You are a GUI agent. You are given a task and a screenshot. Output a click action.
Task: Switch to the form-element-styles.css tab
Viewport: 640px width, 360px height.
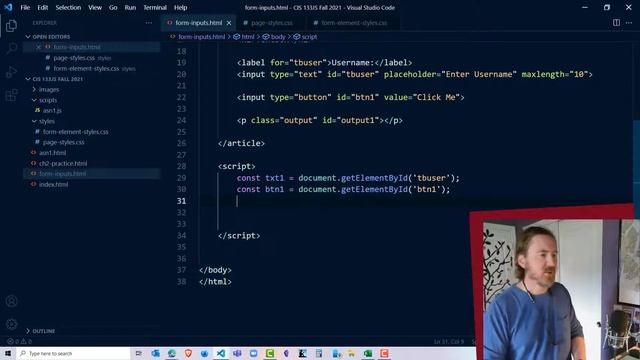click(352, 23)
